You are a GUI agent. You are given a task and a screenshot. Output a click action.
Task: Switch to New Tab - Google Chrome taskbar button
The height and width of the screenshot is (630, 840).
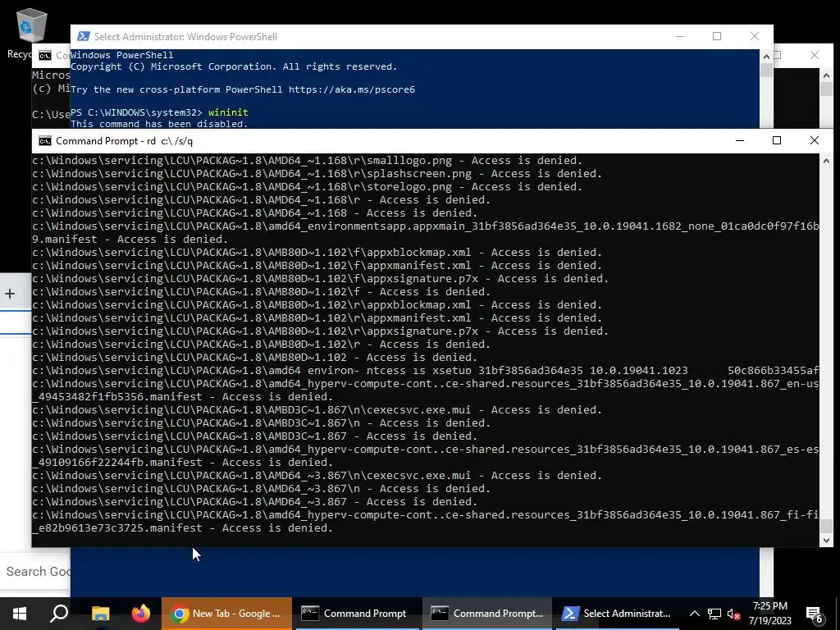(226, 614)
